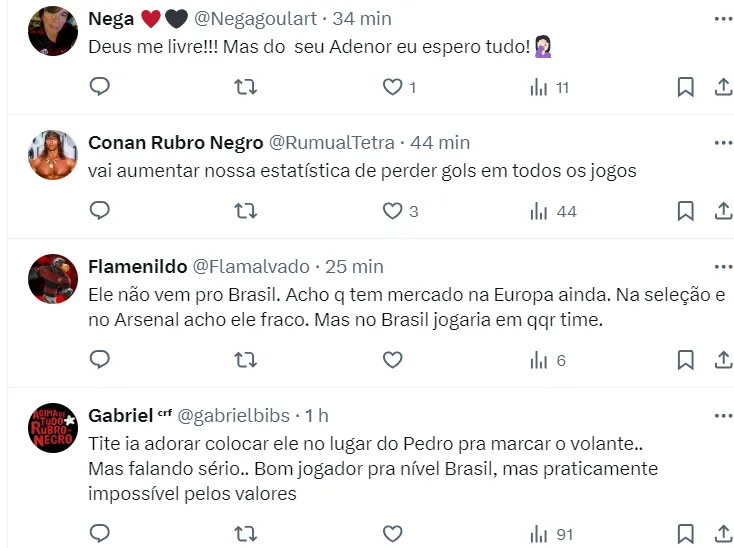Repost Gabriel's tweet
734x548 pixels.
(x=245, y=533)
